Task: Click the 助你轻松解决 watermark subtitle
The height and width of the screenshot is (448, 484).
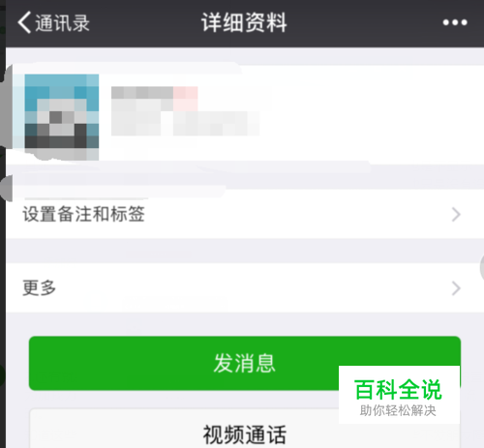Action: (398, 410)
